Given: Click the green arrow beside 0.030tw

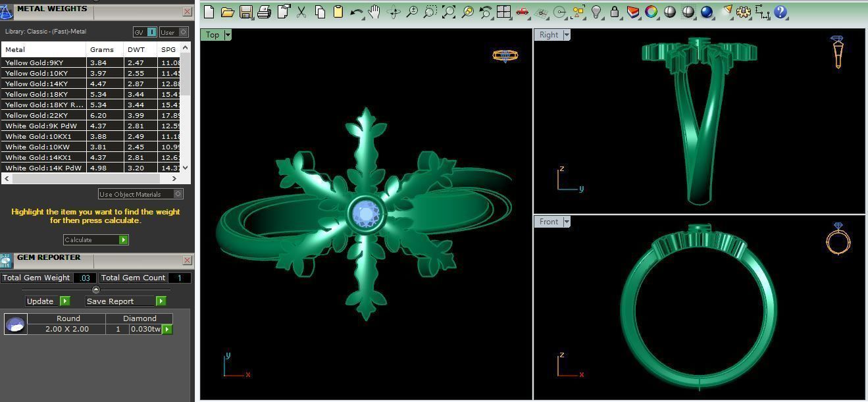Looking at the screenshot, I should pos(167,329).
